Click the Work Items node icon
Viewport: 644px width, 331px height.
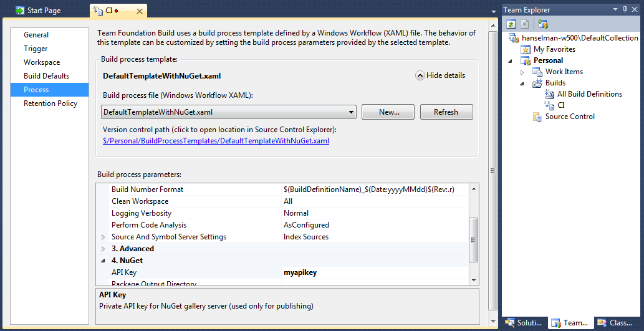(537, 72)
